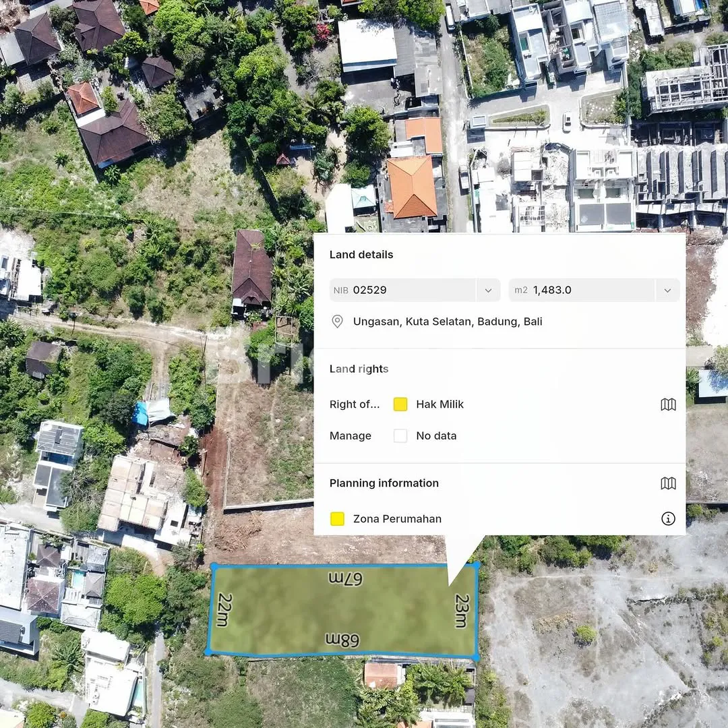Open map icon in Hak Milik row
Screen dimensions: 728x728
[x=668, y=404]
